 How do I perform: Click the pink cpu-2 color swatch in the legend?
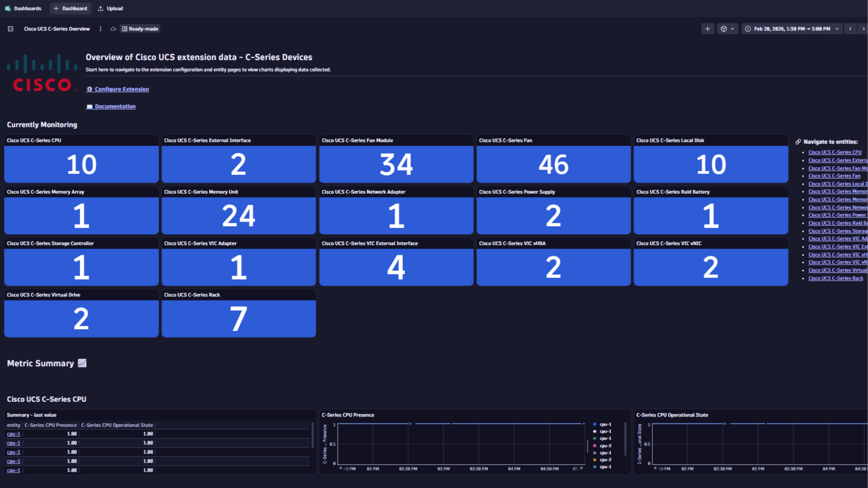pos(595,446)
